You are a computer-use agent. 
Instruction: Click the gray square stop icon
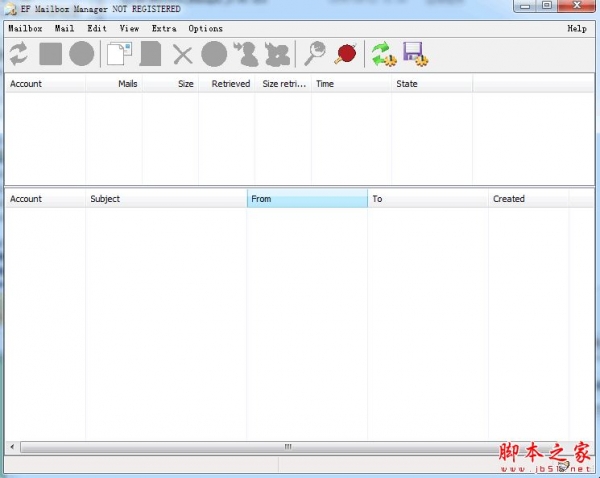pos(50,54)
